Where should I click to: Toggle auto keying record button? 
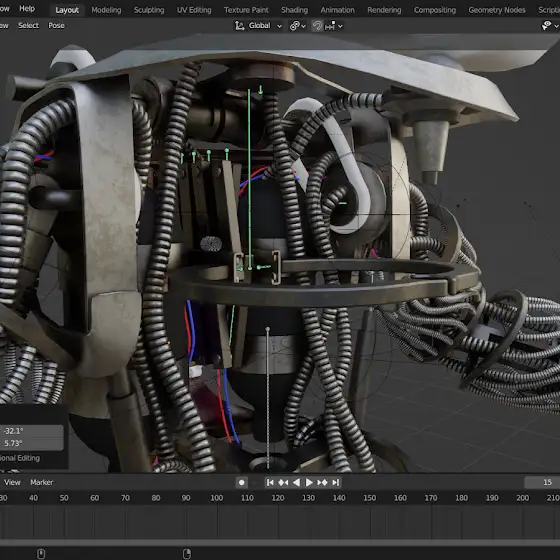point(241,482)
